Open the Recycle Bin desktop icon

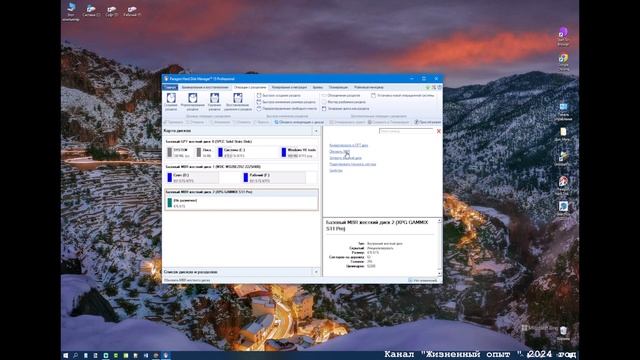[563, 333]
